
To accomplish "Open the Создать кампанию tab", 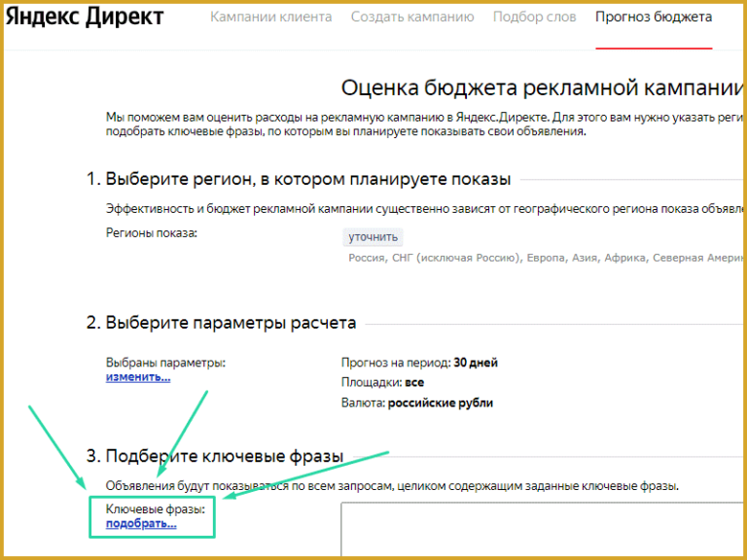I will 412,17.
